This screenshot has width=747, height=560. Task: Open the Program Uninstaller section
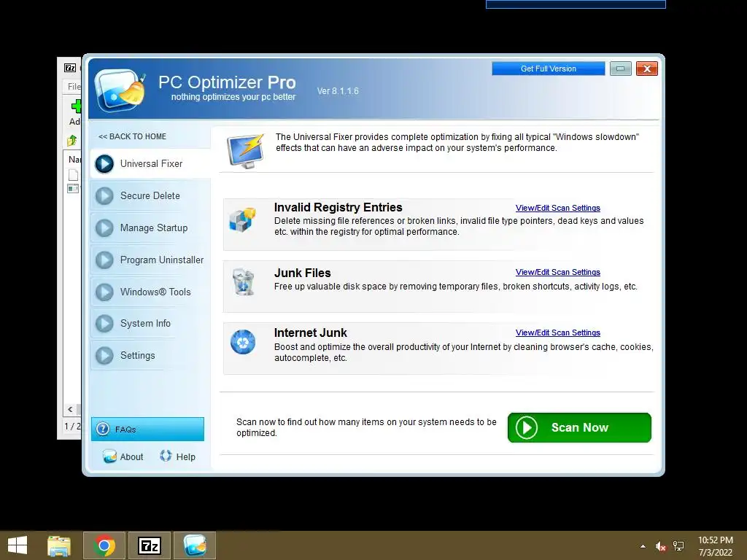(x=150, y=260)
